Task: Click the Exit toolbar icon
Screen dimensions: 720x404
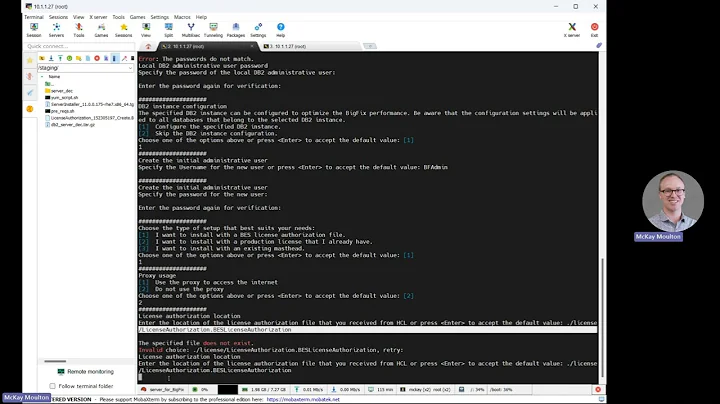Action: point(594,30)
